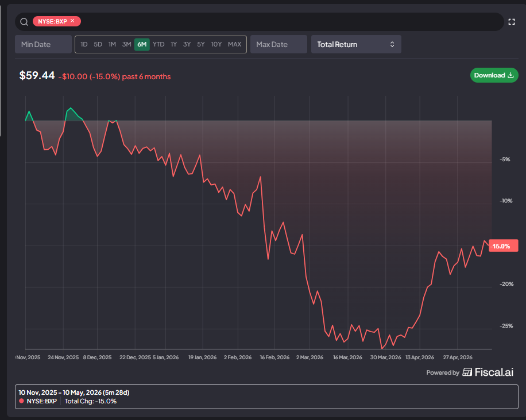Click the -15.0% price label marker
The height and width of the screenshot is (420, 526).
pos(503,246)
